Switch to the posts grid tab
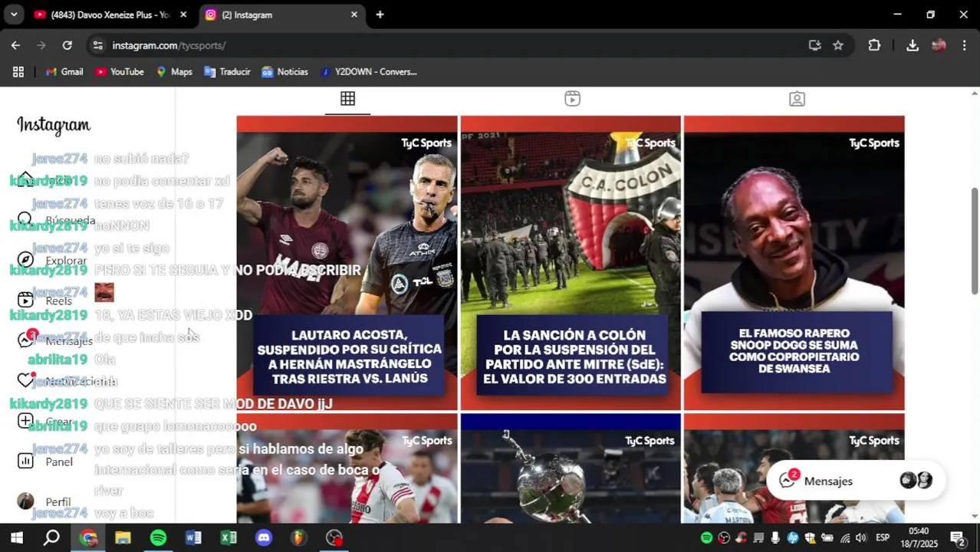980x552 pixels. coord(347,99)
